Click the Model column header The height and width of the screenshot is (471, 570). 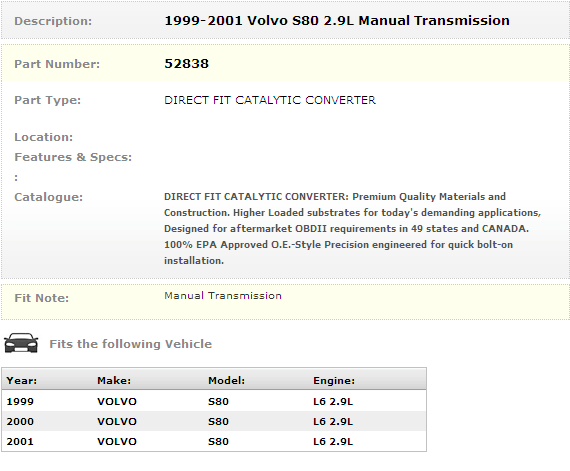(226, 381)
